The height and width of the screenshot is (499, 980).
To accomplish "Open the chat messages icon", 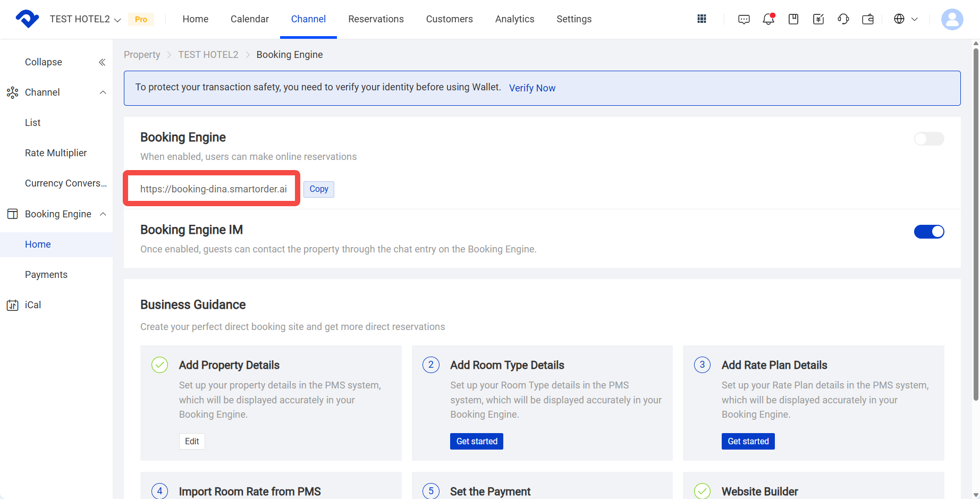I will (x=744, y=19).
